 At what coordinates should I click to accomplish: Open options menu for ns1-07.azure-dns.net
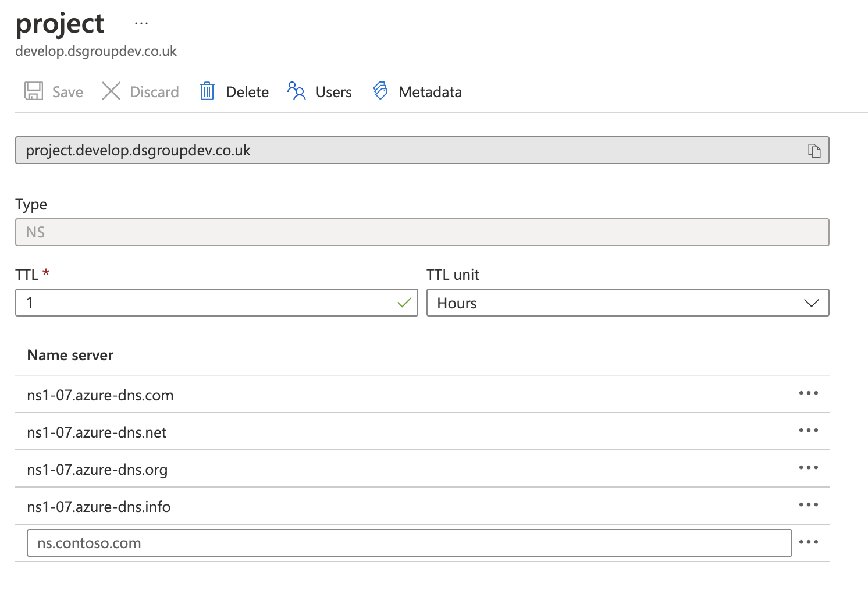pyautogui.click(x=809, y=430)
